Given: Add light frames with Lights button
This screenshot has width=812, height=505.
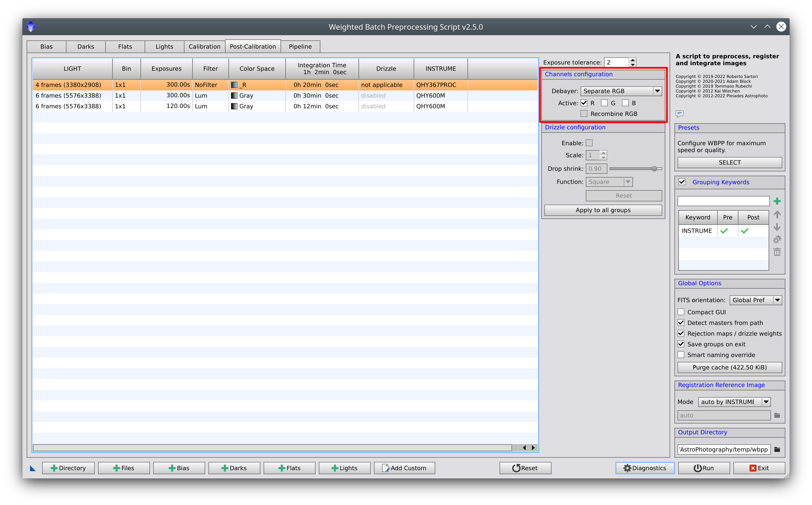Looking at the screenshot, I should pos(344,468).
